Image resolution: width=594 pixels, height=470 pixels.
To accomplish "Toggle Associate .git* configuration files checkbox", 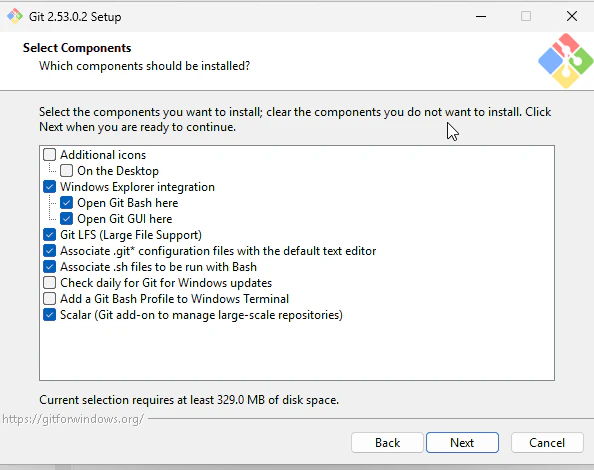I will [50, 251].
